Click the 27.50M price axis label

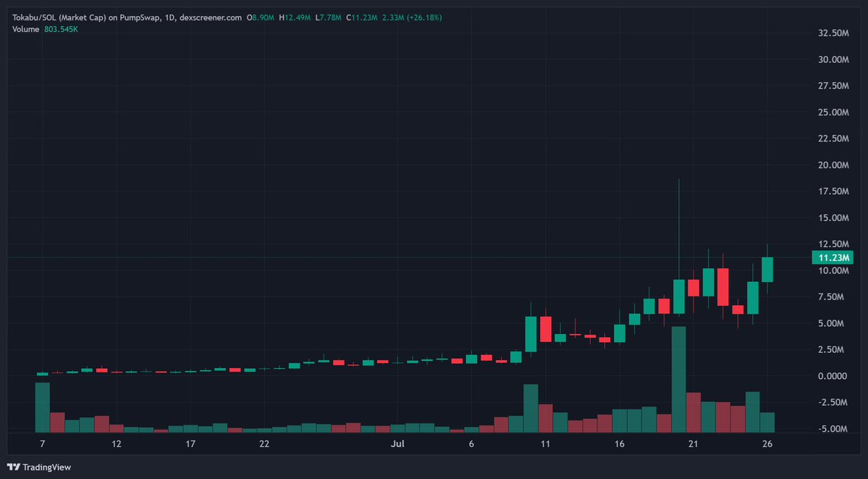pos(833,86)
